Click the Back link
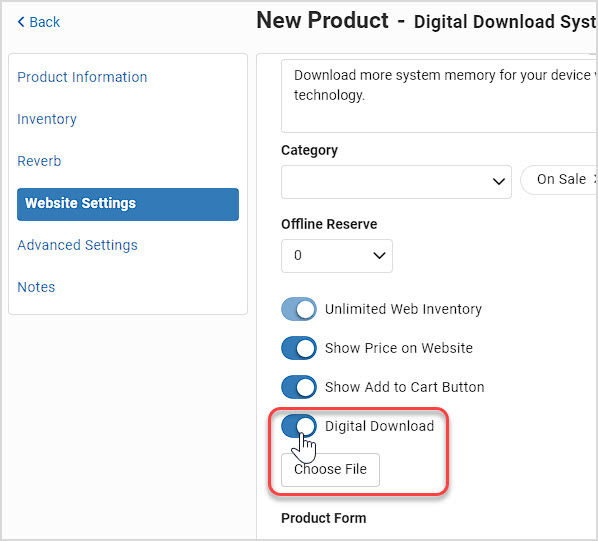 [39, 22]
